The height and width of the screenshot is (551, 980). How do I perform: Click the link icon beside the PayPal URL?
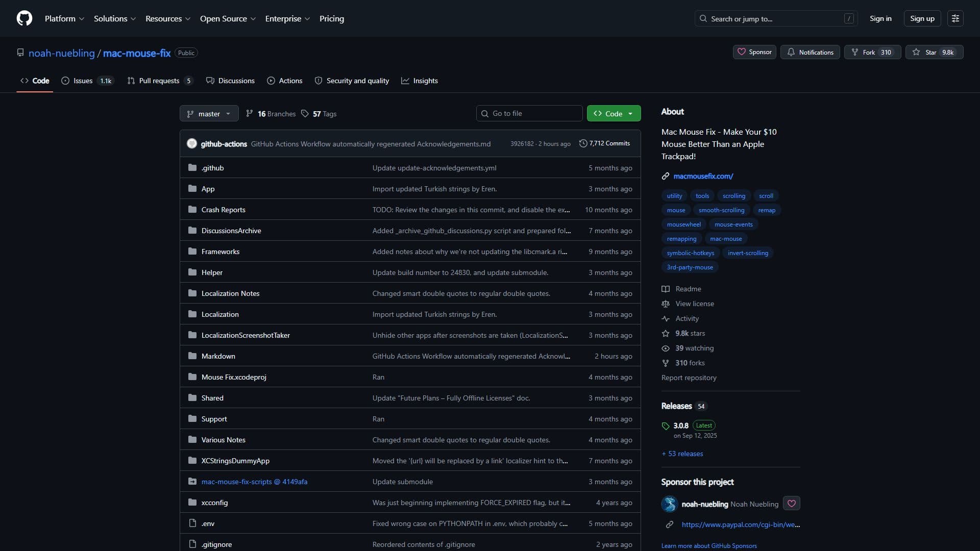pos(670,525)
